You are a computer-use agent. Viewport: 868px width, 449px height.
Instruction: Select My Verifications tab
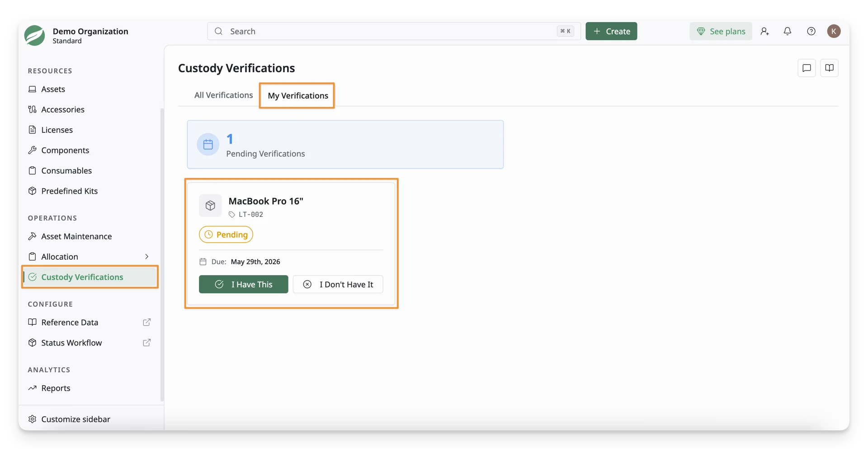point(297,96)
